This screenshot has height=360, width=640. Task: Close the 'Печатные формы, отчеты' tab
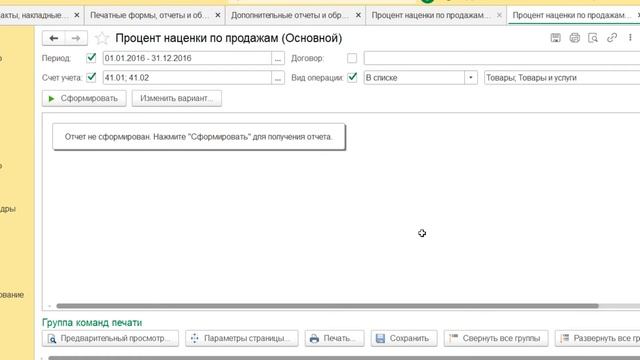click(218, 15)
